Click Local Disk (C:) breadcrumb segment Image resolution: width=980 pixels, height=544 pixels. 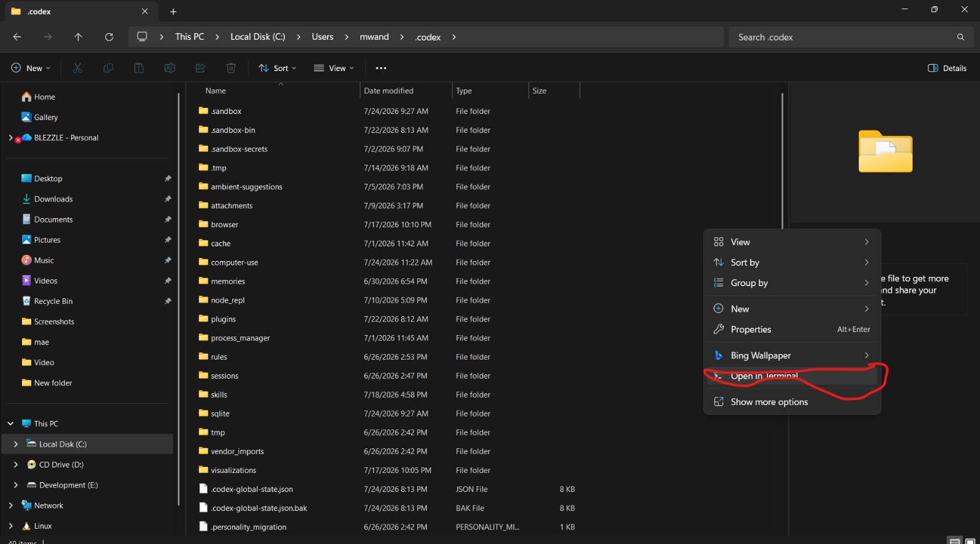click(x=258, y=37)
